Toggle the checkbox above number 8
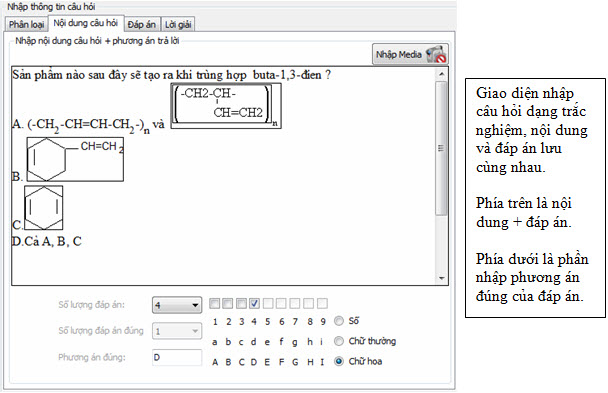This screenshot has width=608, height=393. pyautogui.click(x=309, y=303)
